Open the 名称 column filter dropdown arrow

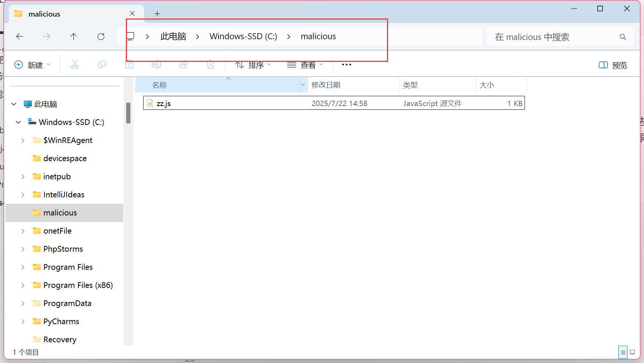tap(303, 85)
